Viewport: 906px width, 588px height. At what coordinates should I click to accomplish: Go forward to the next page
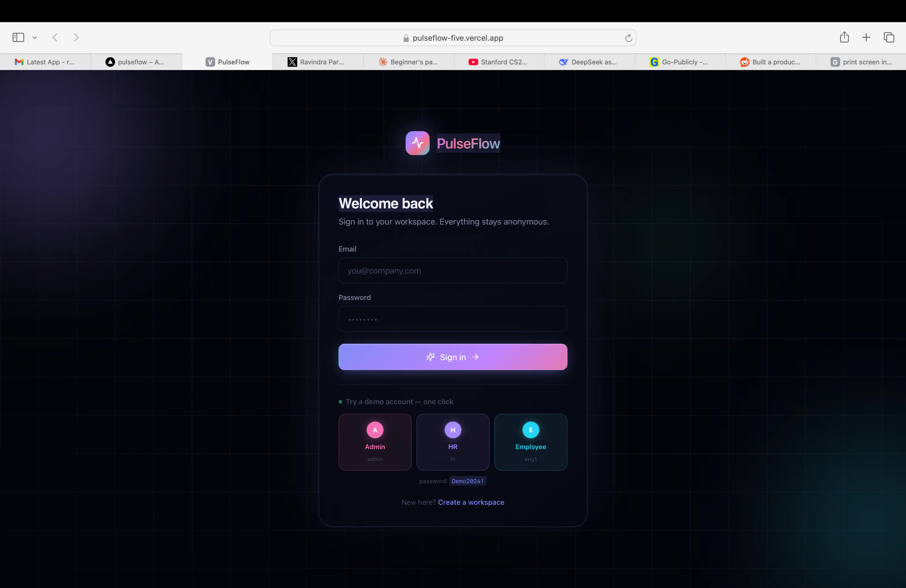[x=76, y=37]
